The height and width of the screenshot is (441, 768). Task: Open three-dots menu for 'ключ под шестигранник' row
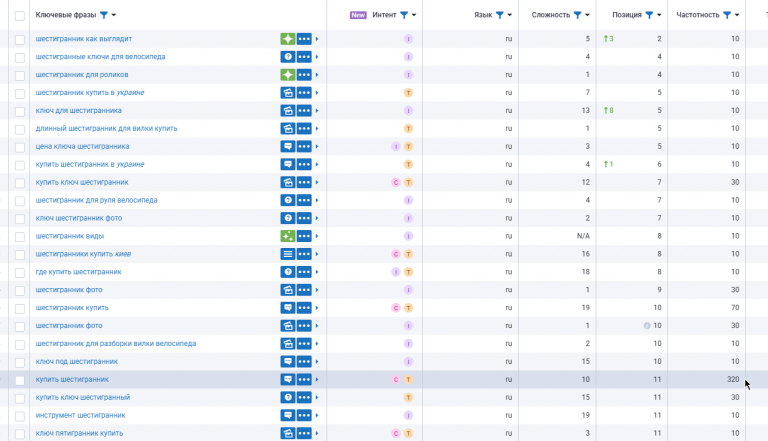304,362
